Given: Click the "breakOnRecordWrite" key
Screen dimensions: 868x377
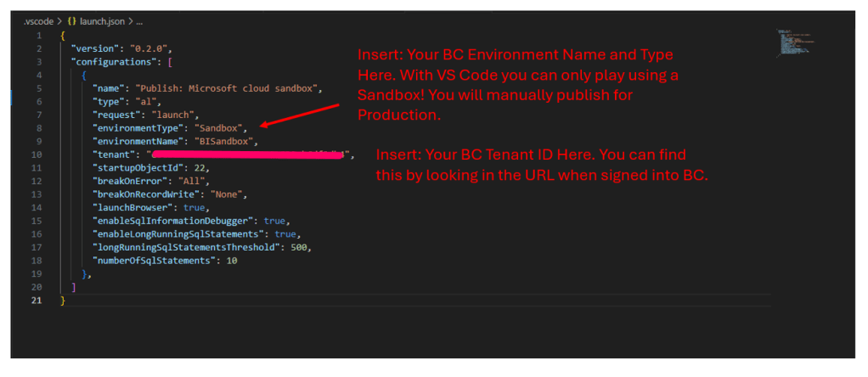Looking at the screenshot, I should [x=146, y=194].
